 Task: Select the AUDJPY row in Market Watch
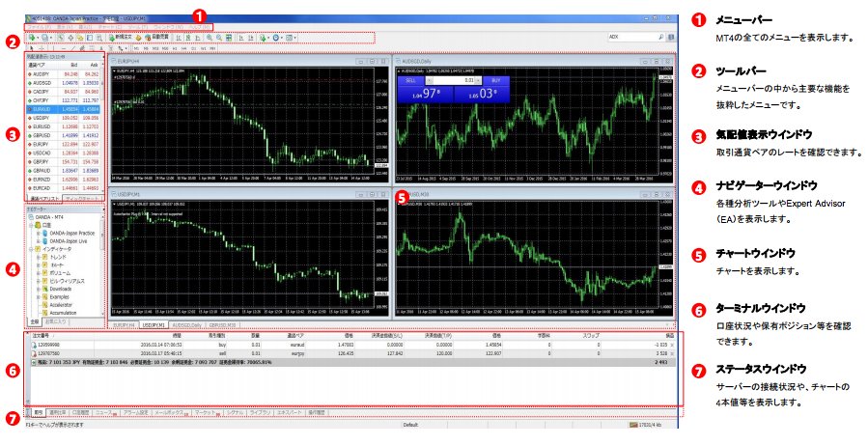click(64, 73)
